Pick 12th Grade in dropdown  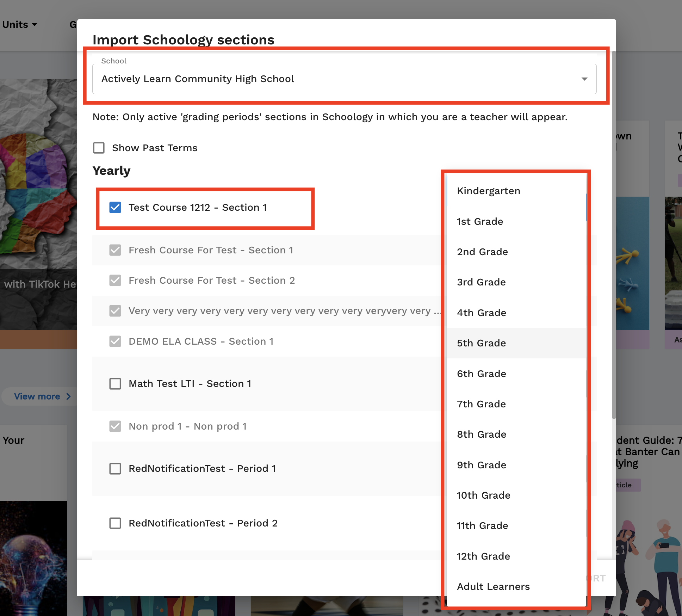point(516,556)
